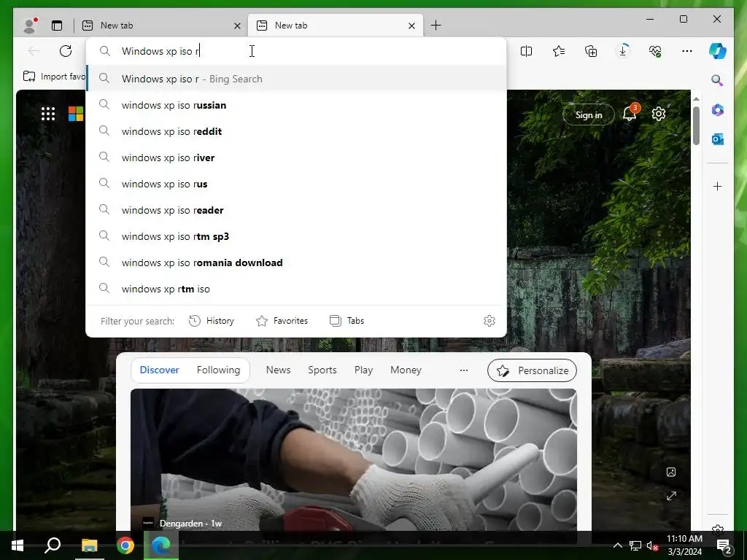The image size is (747, 560).
Task: Select suggestion "windows xp iso reader"
Action: click(x=296, y=210)
